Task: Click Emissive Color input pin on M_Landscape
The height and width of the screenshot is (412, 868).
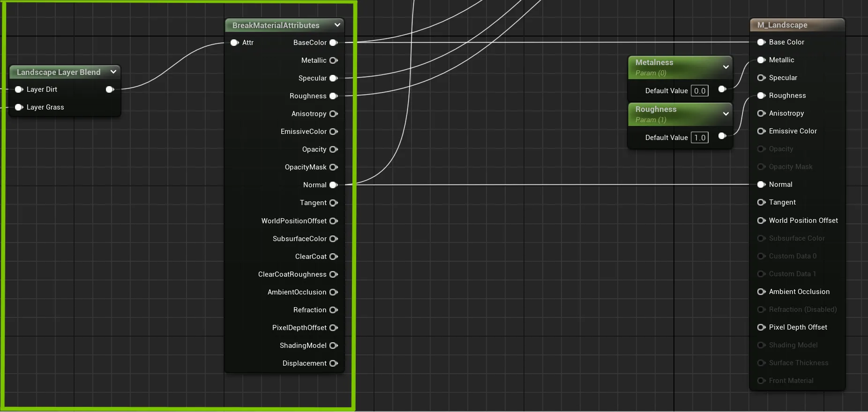Action: pos(762,131)
